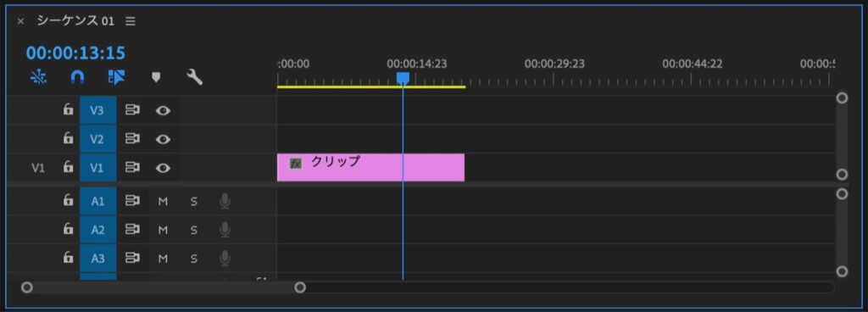Viewport: 868px width, 312px height.
Task: Click the 00:00:13:15 playhead timecode
Action: (75, 53)
